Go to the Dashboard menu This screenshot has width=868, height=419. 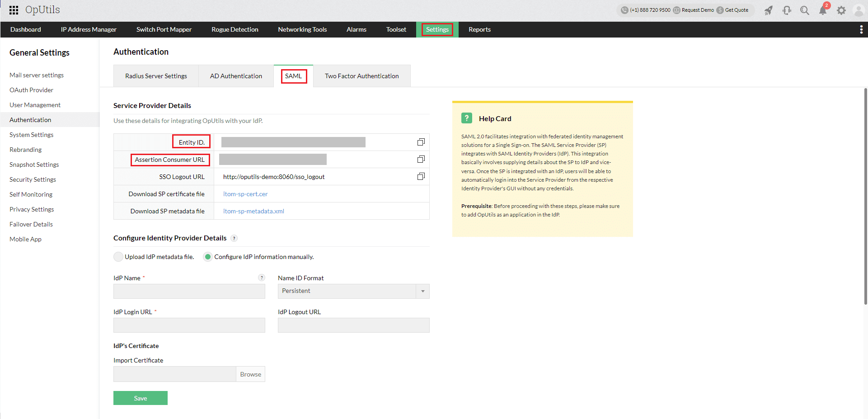26,29
